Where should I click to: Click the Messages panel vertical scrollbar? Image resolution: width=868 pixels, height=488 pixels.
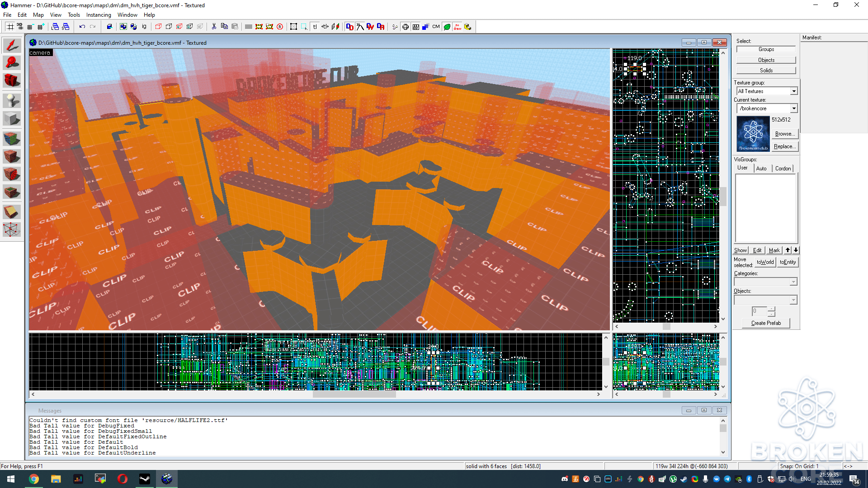point(723,436)
